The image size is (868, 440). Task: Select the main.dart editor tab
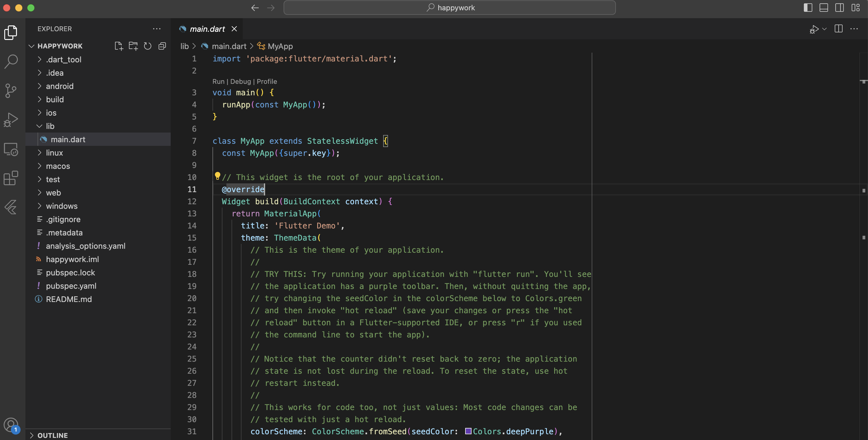207,29
